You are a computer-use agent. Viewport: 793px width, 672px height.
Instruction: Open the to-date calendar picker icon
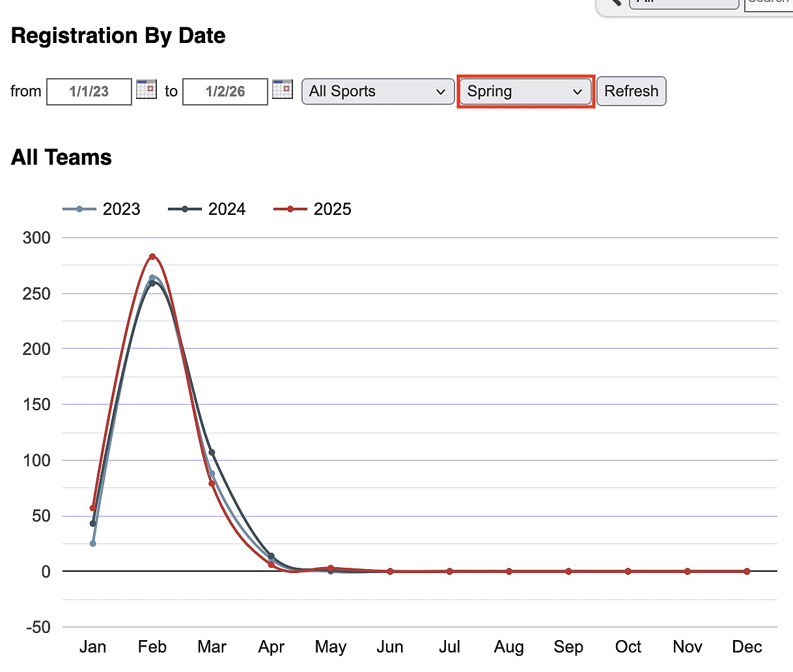(283, 89)
